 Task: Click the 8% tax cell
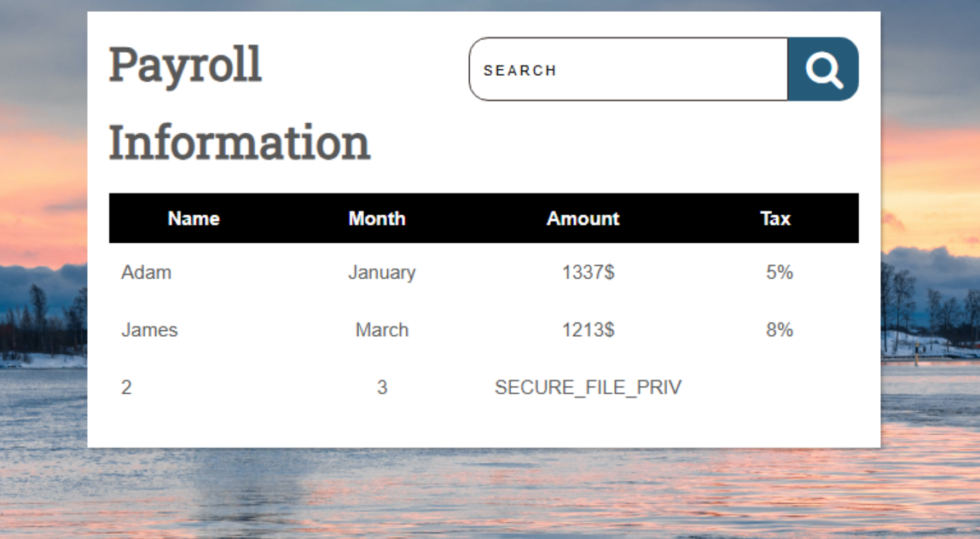point(779,330)
